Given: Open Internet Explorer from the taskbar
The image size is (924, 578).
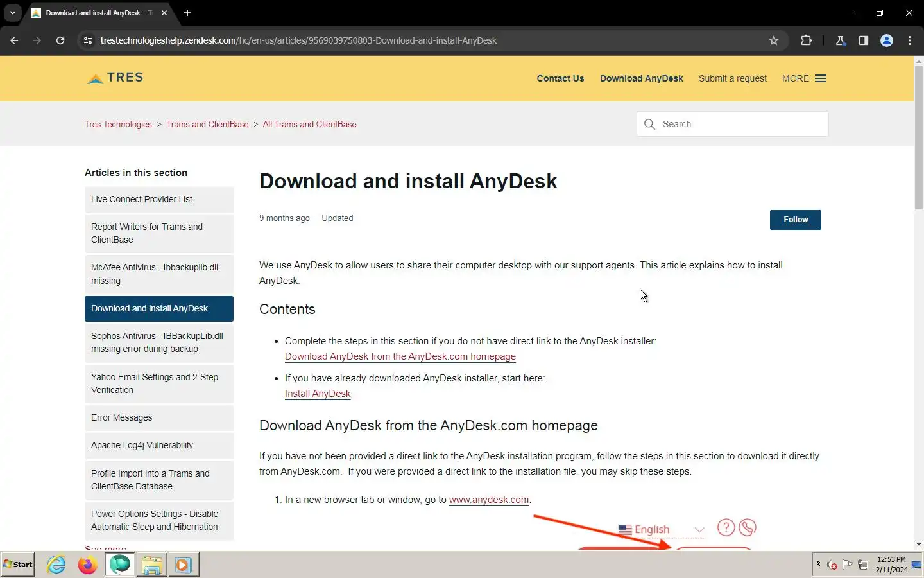Looking at the screenshot, I should 56,565.
